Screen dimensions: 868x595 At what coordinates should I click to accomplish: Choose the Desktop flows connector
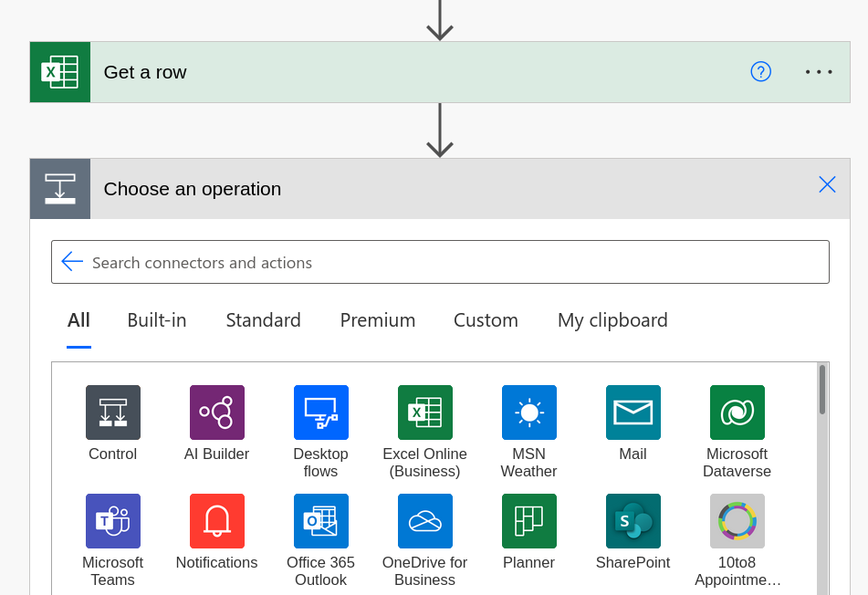(x=321, y=412)
